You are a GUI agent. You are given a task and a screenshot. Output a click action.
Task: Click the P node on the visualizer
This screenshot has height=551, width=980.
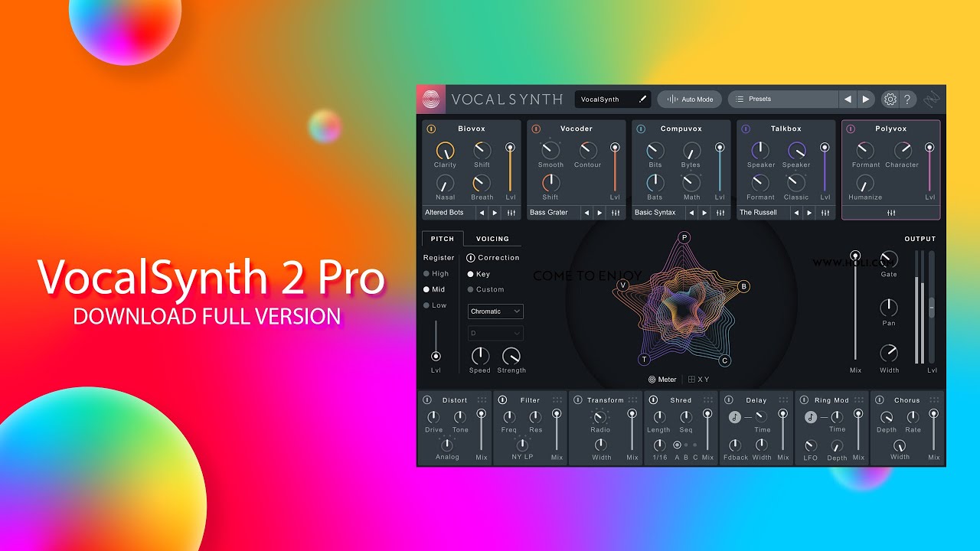(684, 237)
